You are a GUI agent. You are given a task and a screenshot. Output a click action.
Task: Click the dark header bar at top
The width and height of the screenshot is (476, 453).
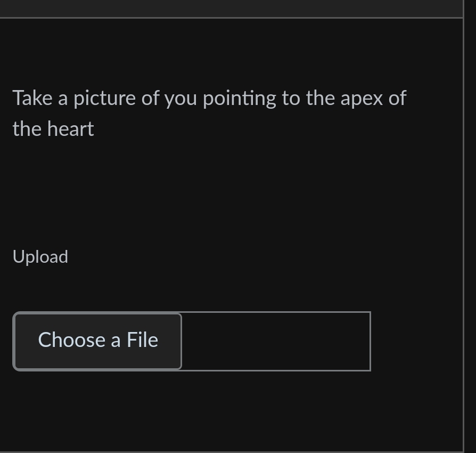231,8
